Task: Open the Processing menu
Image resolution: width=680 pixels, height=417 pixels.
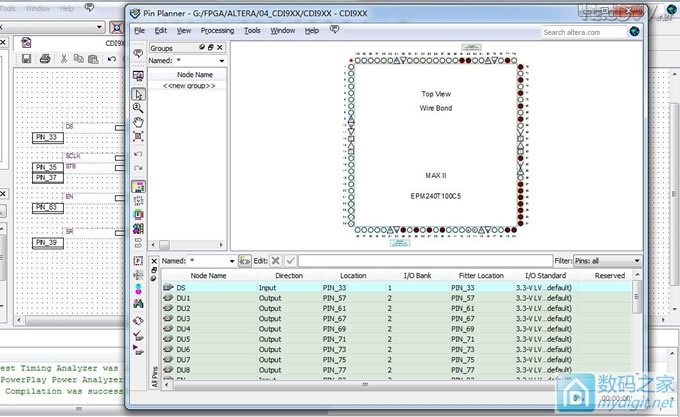Action: [217, 31]
